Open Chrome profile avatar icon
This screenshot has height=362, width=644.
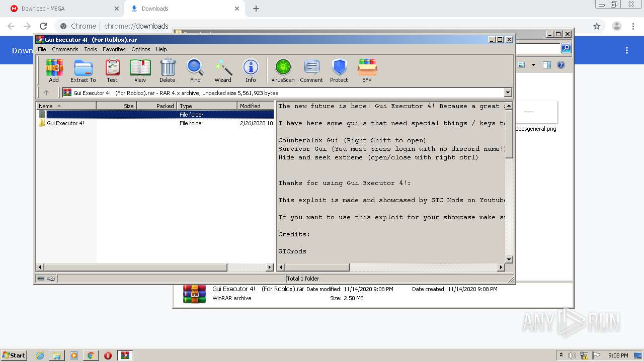(x=617, y=26)
